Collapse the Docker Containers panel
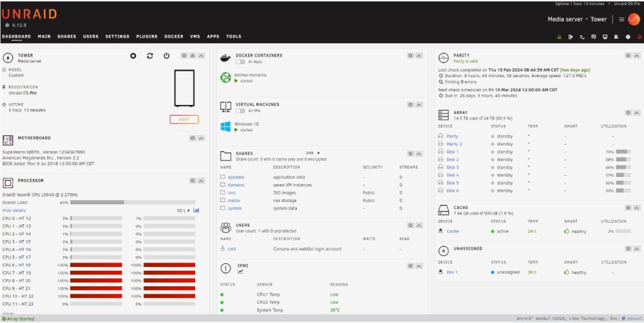Image resolution: width=644 pixels, height=323 pixels. coord(419,55)
